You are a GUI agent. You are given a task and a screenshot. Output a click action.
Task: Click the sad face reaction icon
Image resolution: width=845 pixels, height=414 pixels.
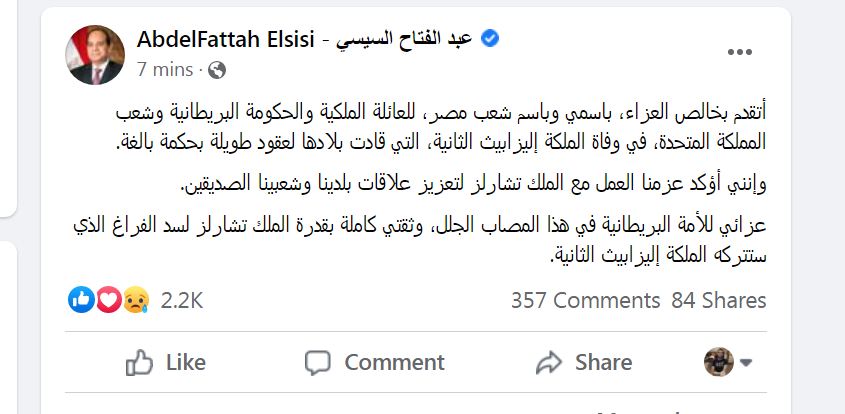pyautogui.click(x=133, y=299)
